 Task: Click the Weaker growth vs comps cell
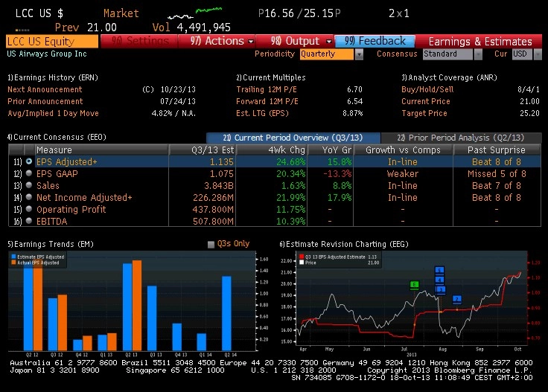403,173
